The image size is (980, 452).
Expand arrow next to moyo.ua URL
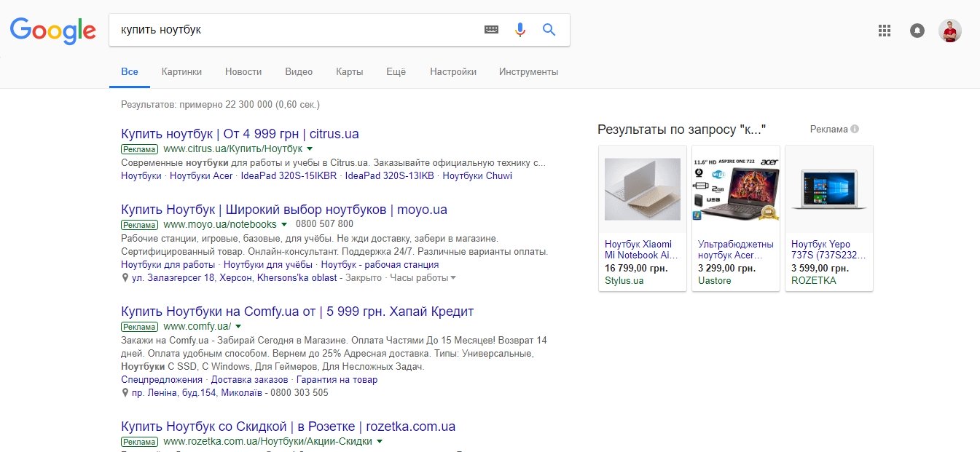point(284,224)
